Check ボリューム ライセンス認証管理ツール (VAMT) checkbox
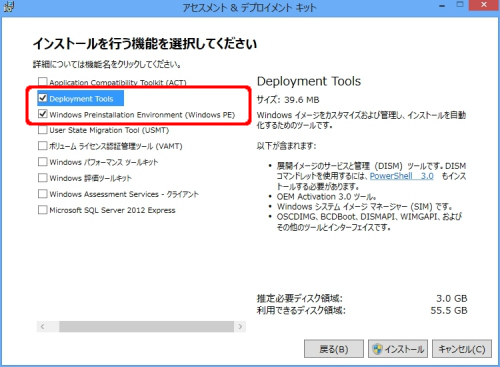Screen dimensions: 500x367 pyautogui.click(x=43, y=146)
